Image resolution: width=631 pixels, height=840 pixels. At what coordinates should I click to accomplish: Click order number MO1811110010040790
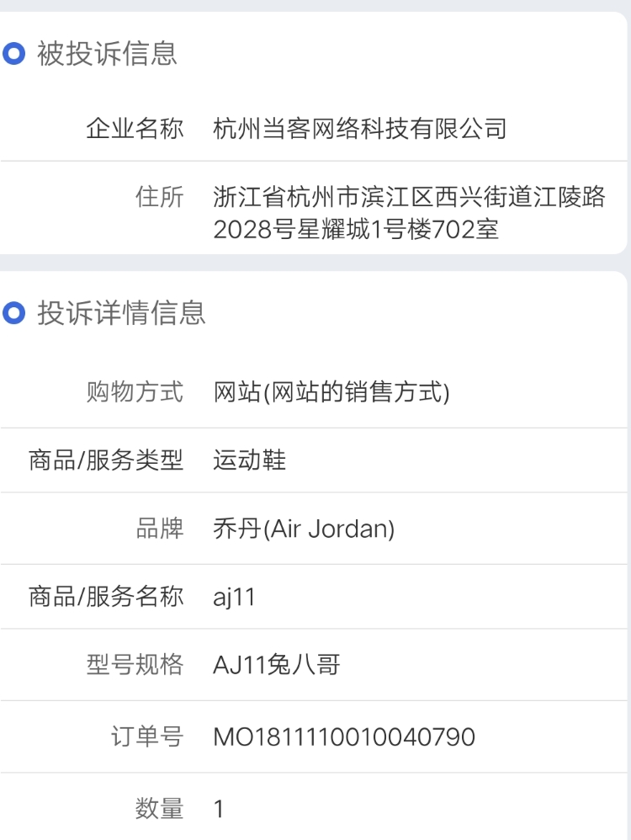344,737
